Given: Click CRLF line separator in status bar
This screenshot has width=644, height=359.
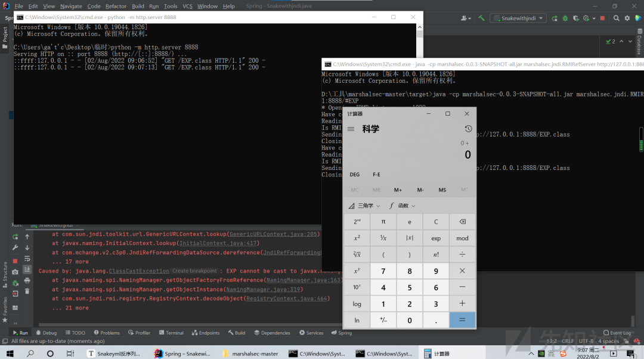Looking at the screenshot, I should 568,341.
